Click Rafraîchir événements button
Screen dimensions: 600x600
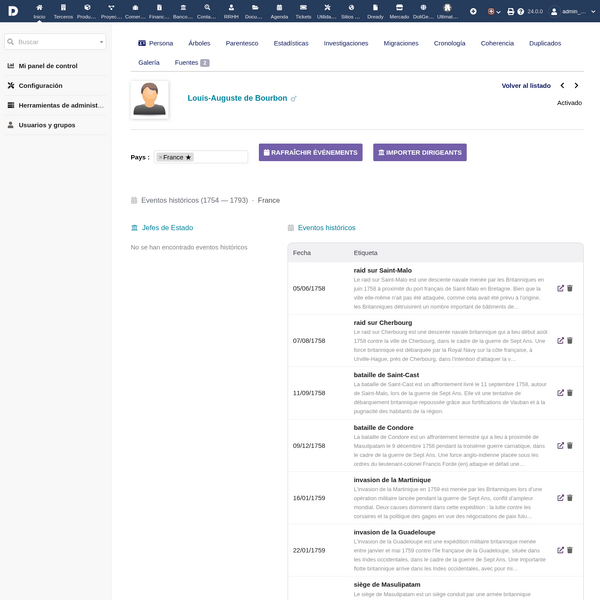(310, 152)
